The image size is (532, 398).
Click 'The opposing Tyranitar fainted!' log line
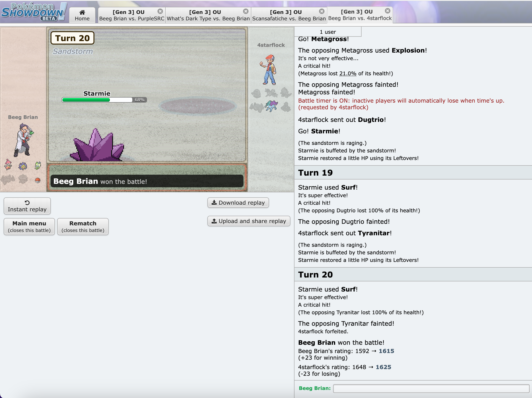point(346,323)
